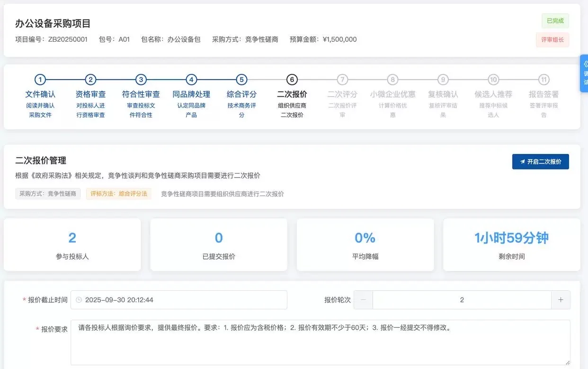
Task: Click the 已完成 status tag
Action: coord(554,21)
